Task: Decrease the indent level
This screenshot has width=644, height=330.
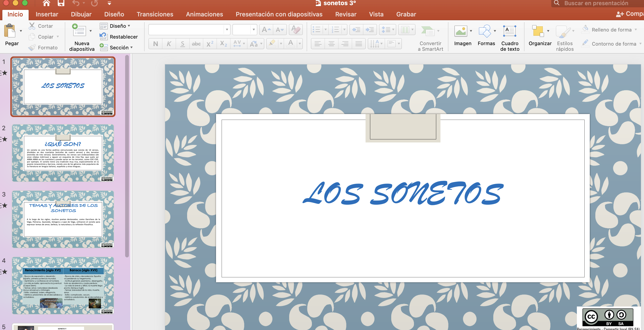Action: click(x=356, y=30)
